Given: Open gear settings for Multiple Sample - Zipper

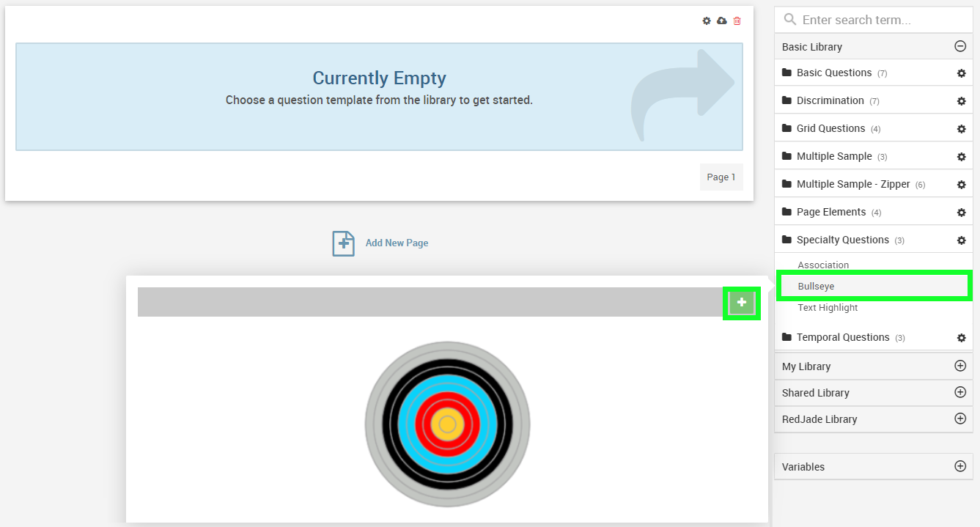Looking at the screenshot, I should (x=962, y=185).
